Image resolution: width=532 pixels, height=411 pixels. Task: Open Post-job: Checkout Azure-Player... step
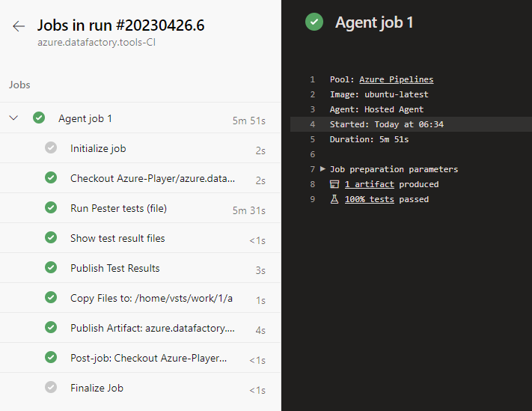pos(141,357)
